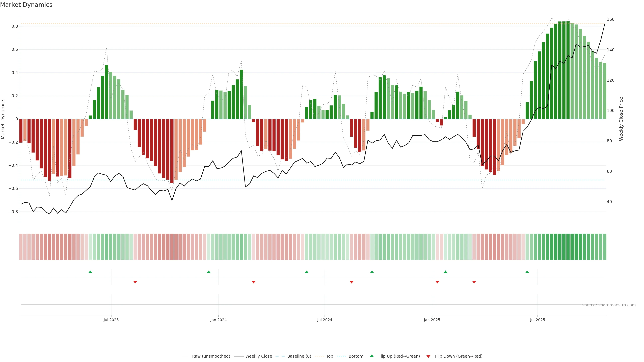
Task: Toggle the Top legend entry
Action: coord(330,356)
